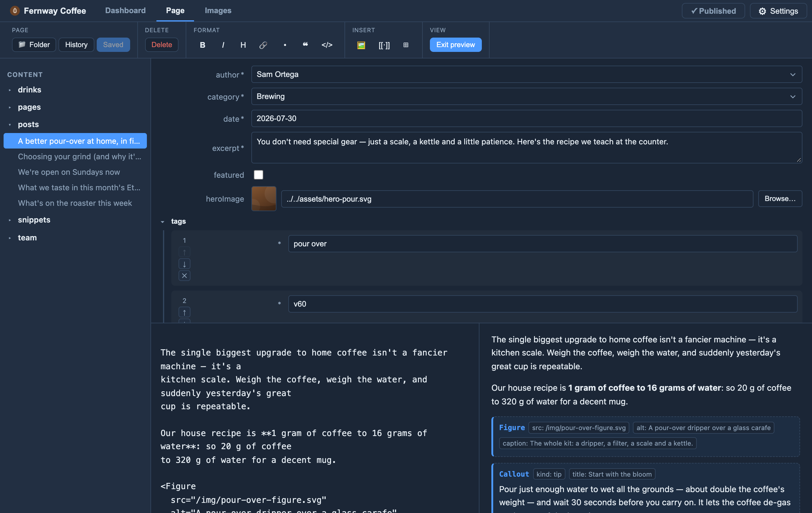Insert a wiki link [[·]]
This screenshot has height=513, width=812.
(384, 45)
